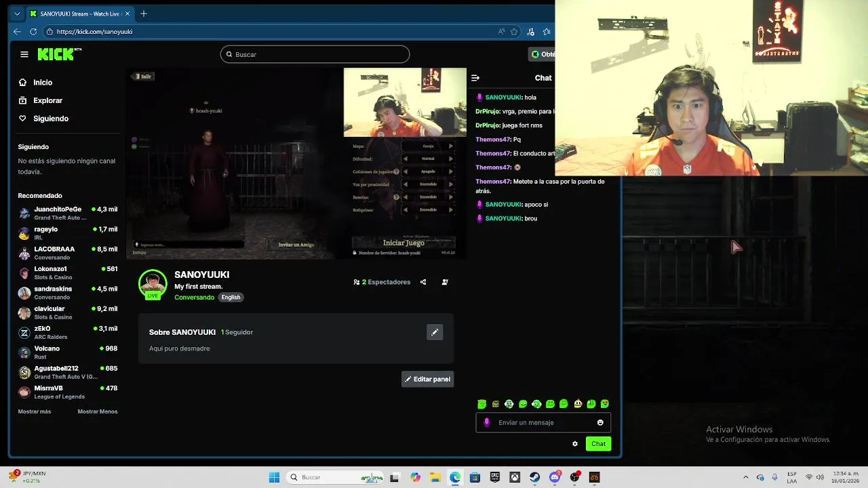The width and height of the screenshot is (868, 488).
Task: Open Epic Games Launcher from taskbar
Action: click(495, 477)
